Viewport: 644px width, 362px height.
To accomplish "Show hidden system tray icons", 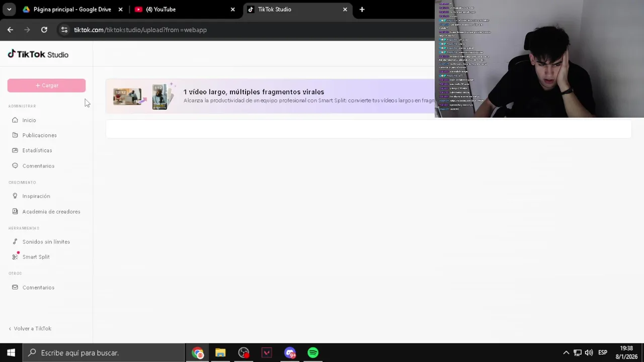I will tap(566, 353).
